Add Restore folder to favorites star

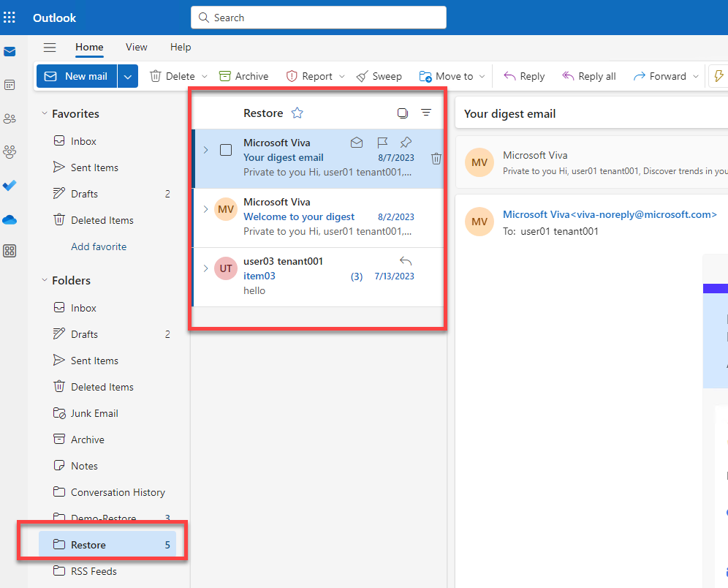[297, 113]
